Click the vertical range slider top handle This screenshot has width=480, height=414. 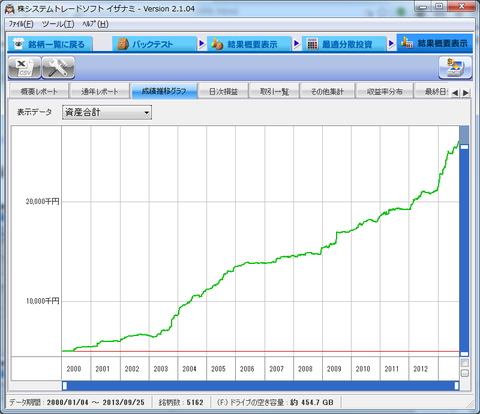[x=464, y=147]
